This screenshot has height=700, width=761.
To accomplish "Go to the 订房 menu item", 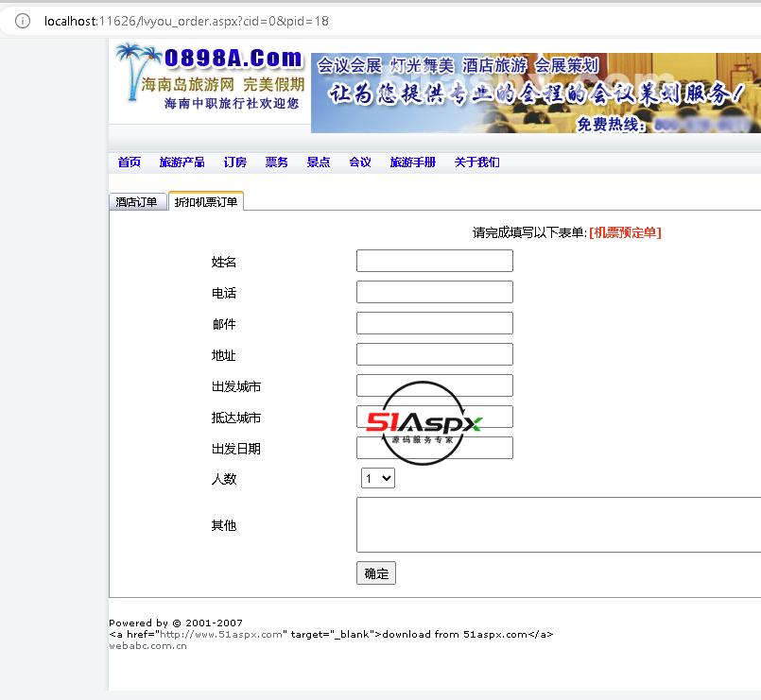I will point(234,162).
